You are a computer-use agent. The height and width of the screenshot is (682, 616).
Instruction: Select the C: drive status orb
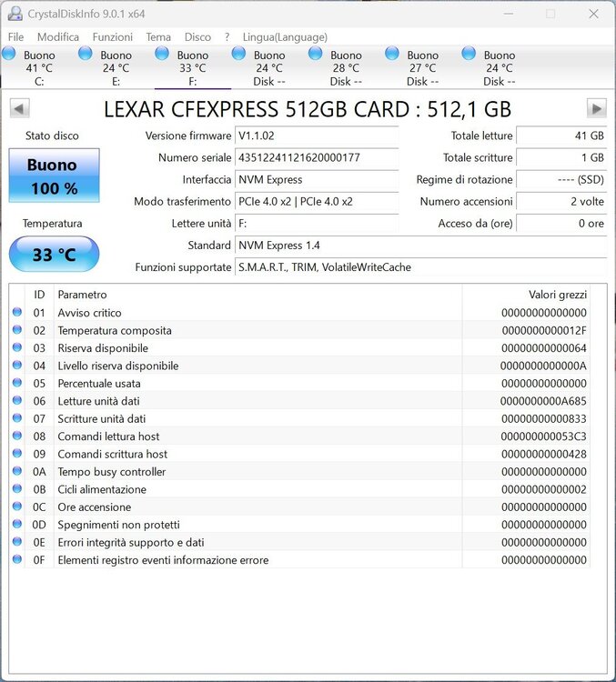pos(9,54)
